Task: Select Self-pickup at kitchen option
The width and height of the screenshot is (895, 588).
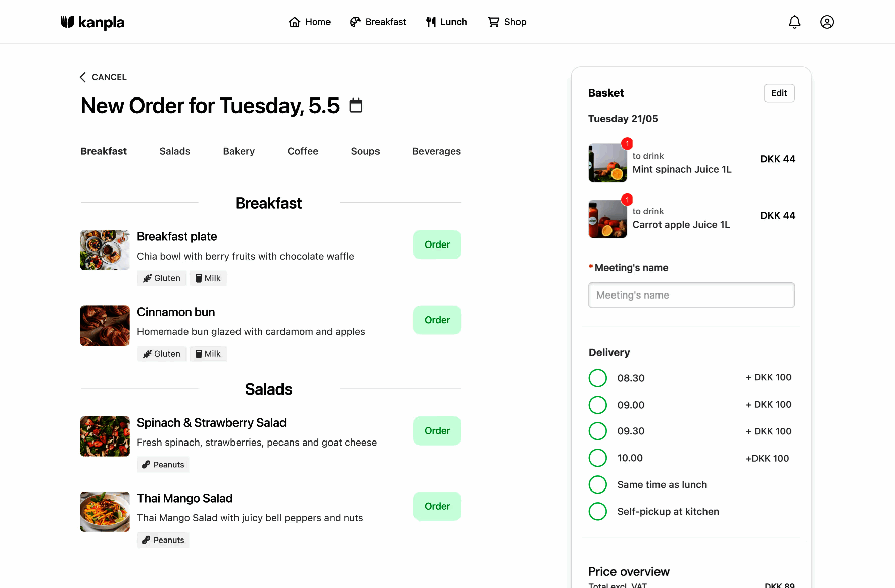Action: point(598,511)
